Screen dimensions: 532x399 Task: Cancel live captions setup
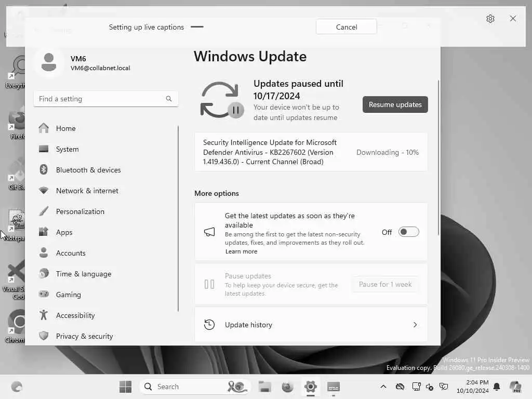tap(347, 27)
